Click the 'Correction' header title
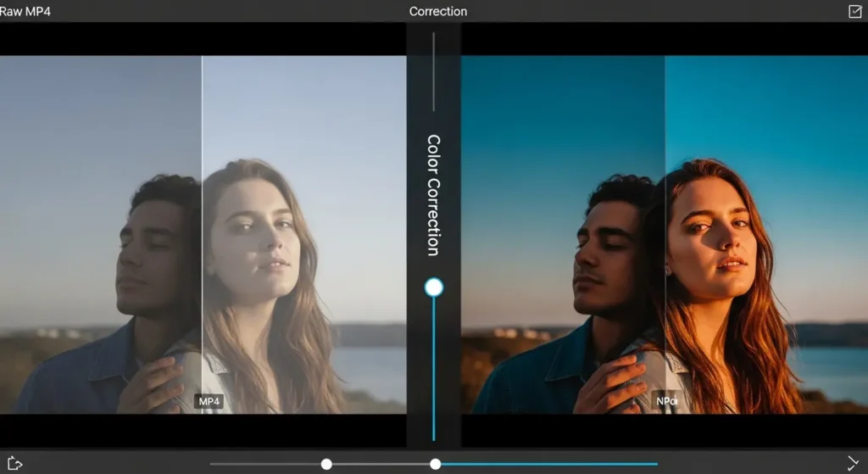Screen dimensions: 868x474 [x=438, y=12]
